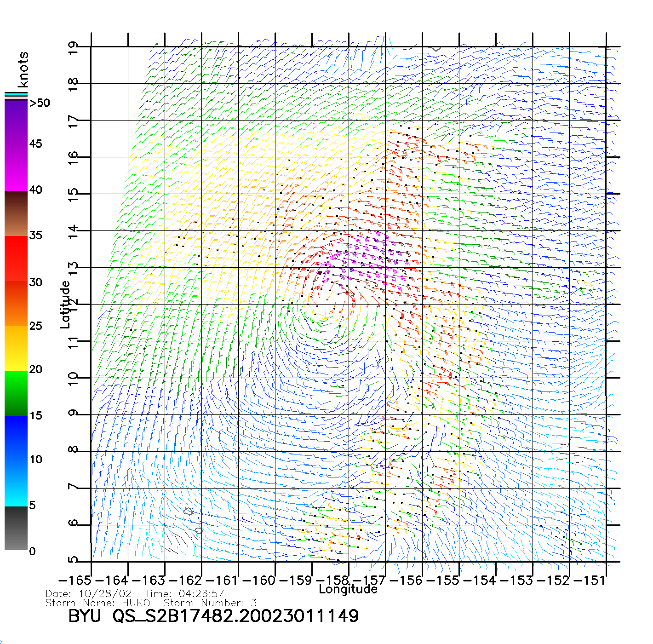The image size is (653, 644).
Task: Click the latitude 5 tick label
Action: (73, 560)
